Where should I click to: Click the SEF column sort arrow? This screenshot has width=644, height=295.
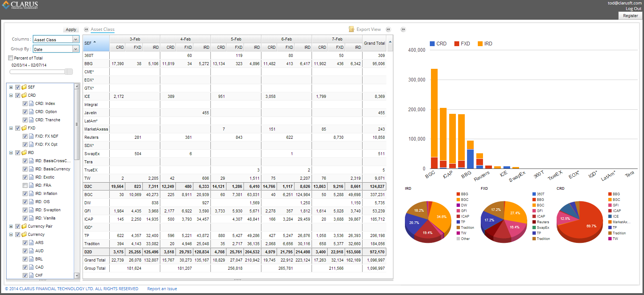pyautogui.click(x=94, y=42)
